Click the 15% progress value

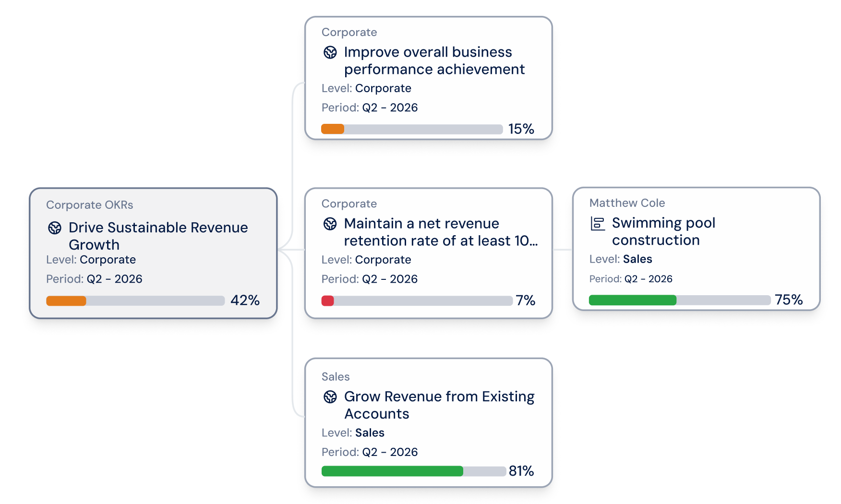point(521,129)
